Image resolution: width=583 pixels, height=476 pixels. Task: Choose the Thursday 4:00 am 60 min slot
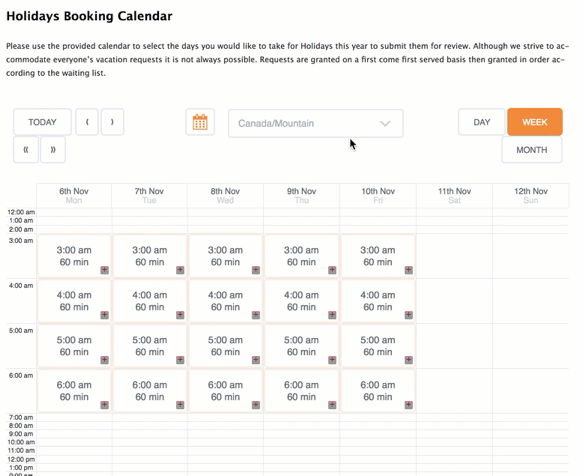pos(301,301)
